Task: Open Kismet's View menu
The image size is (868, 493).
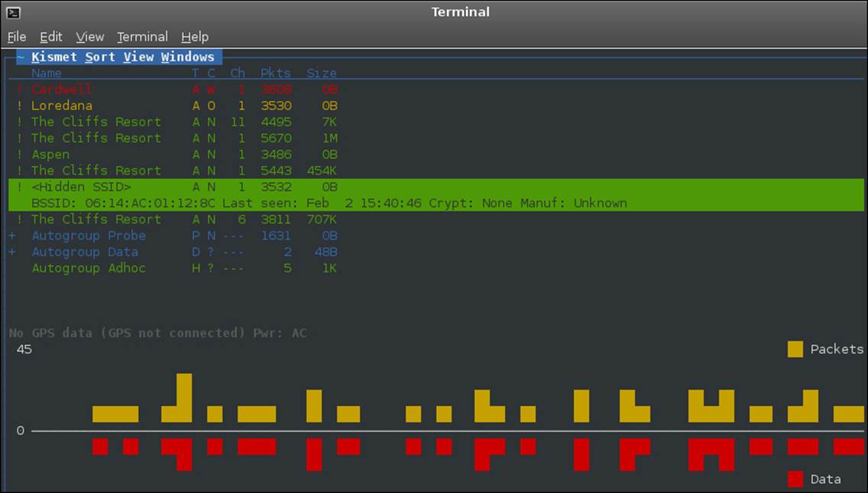Action: click(x=138, y=57)
